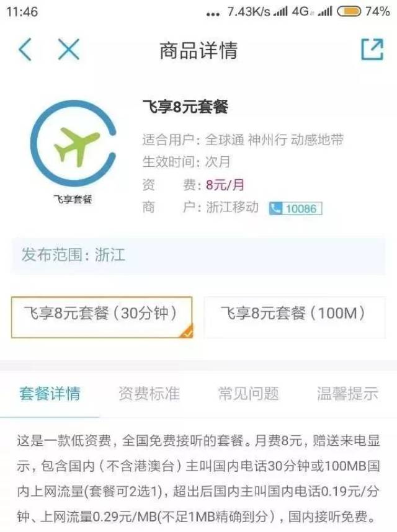Tap the 商品详情 page title
Screen dimensions: 397x532
[198, 50]
